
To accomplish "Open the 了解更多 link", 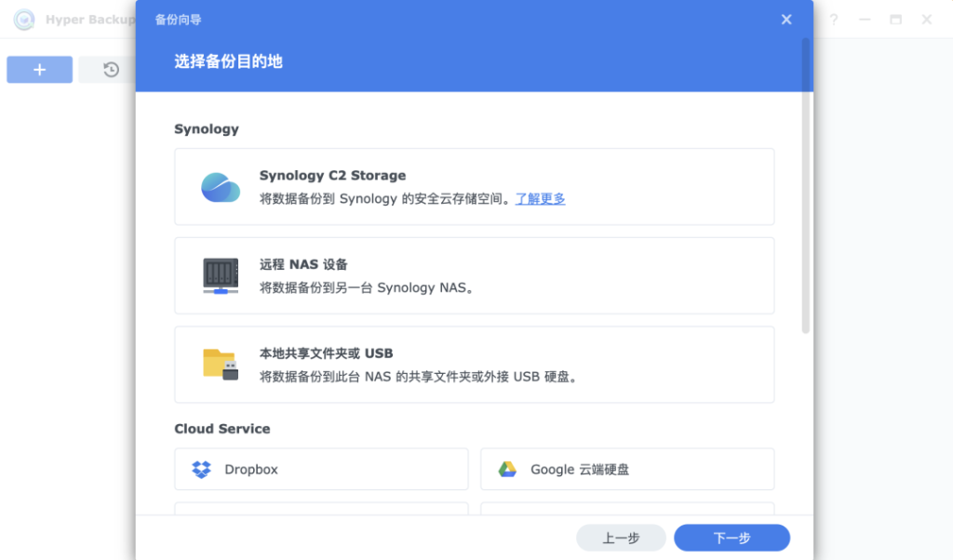I will (541, 198).
